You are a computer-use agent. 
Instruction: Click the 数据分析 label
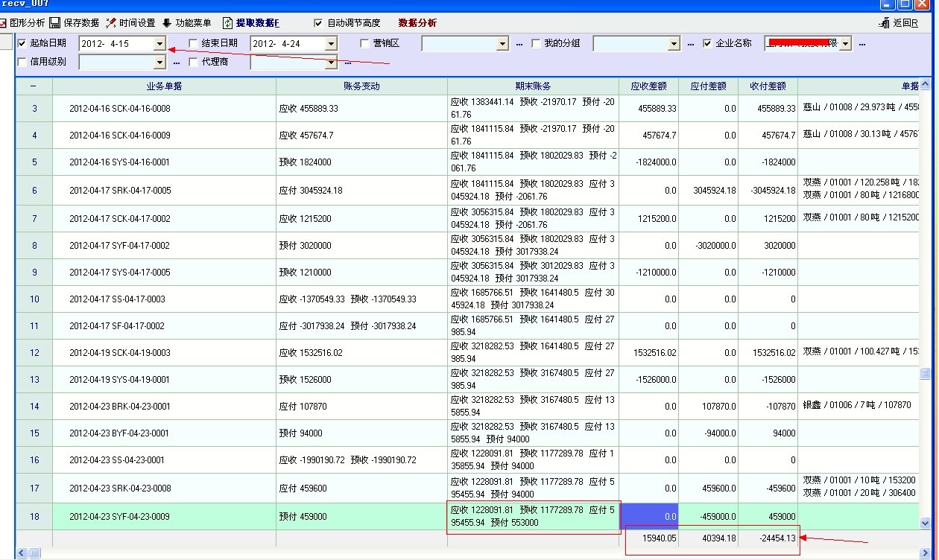point(417,23)
